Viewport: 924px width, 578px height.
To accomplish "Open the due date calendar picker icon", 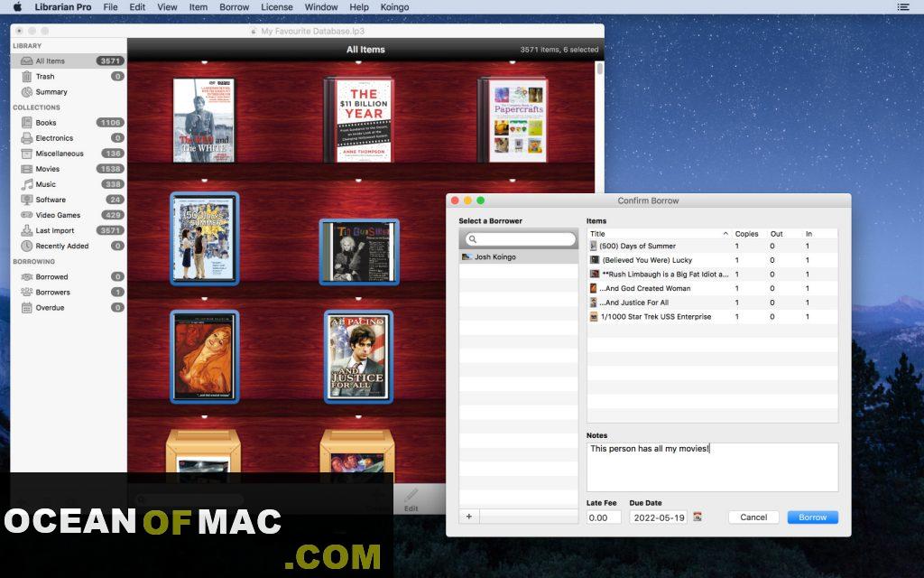I will click(x=698, y=517).
